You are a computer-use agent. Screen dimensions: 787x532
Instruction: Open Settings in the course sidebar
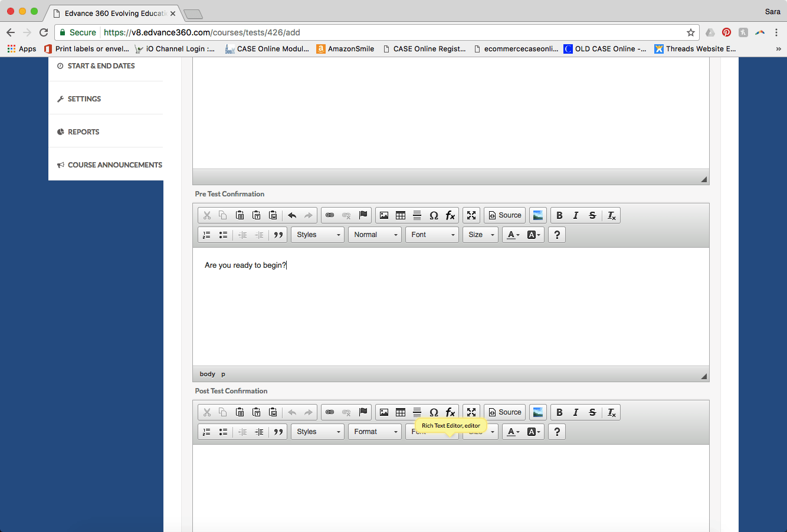click(x=84, y=99)
